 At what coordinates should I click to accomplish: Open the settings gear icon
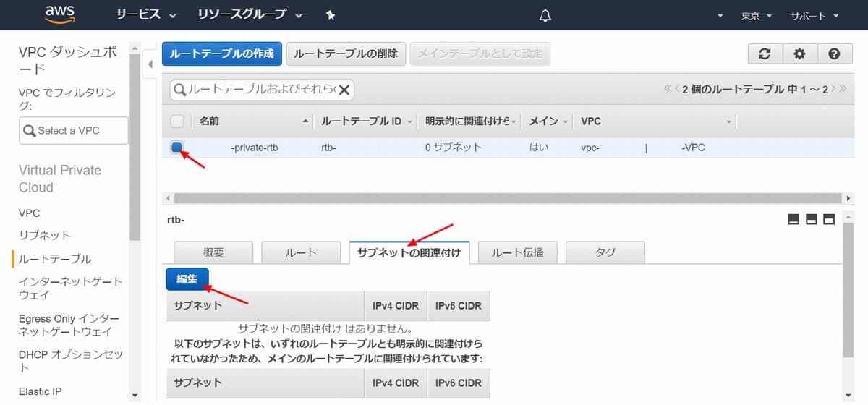[799, 54]
